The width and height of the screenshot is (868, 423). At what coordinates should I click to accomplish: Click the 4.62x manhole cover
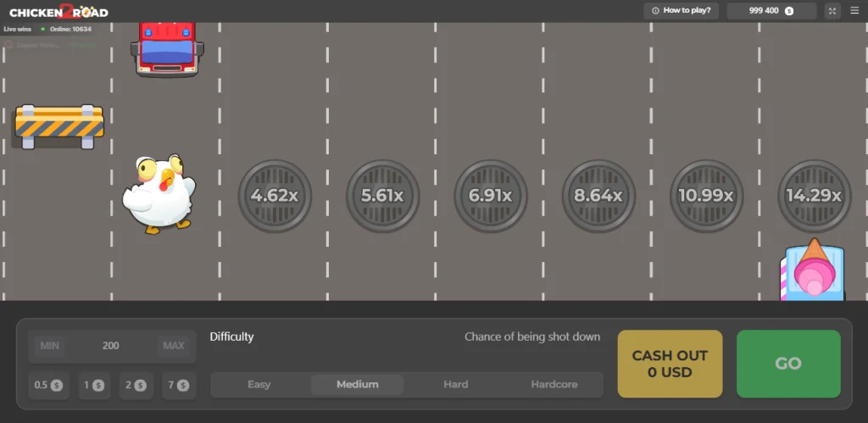pos(275,196)
